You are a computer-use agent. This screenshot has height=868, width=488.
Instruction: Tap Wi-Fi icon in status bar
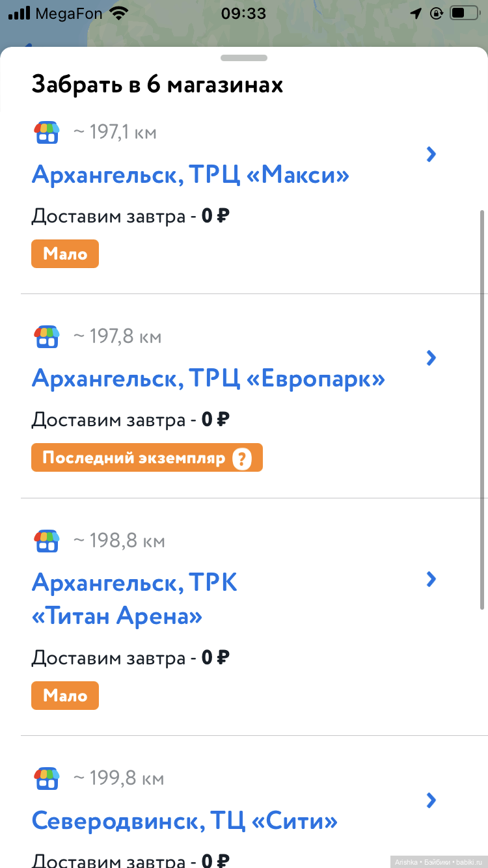click(x=118, y=13)
